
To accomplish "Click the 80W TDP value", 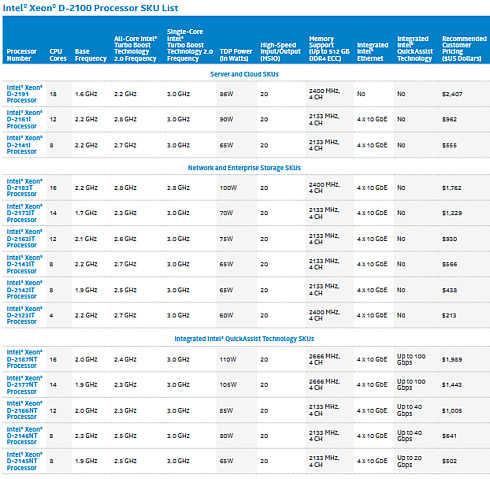I will tap(226, 436).
